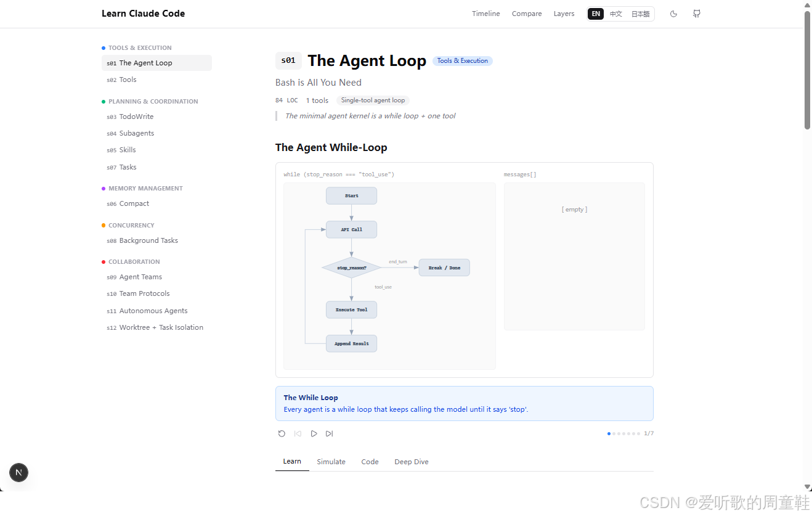Screen dimensions: 812x516
Task: Click the first step progress dot
Action: tap(609, 433)
